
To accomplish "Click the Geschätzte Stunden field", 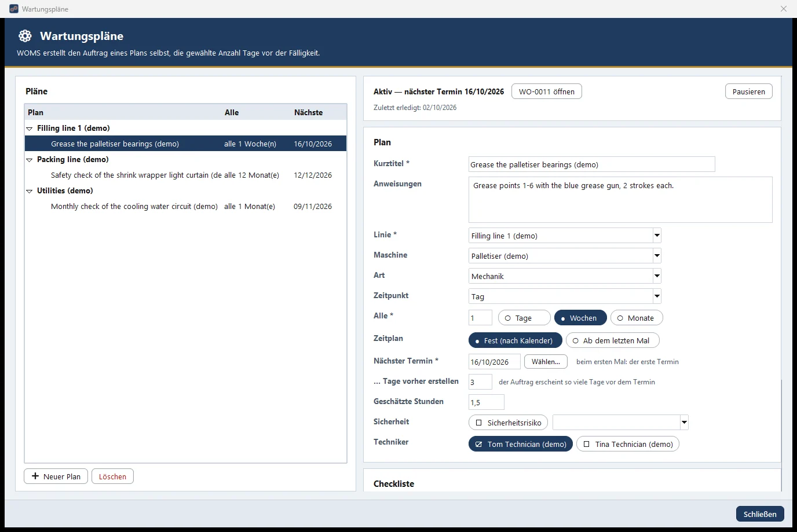I will (x=486, y=402).
